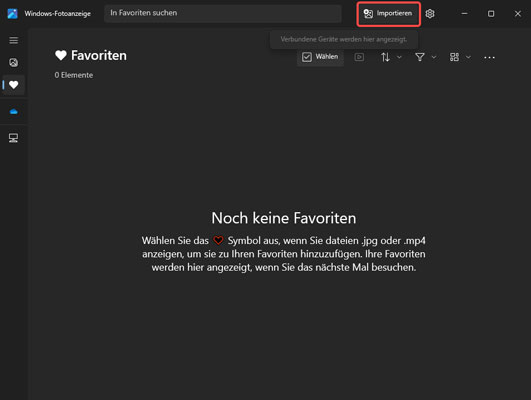The height and width of the screenshot is (400, 531).
Task: Start the slideshow icon
Action: tap(359, 57)
